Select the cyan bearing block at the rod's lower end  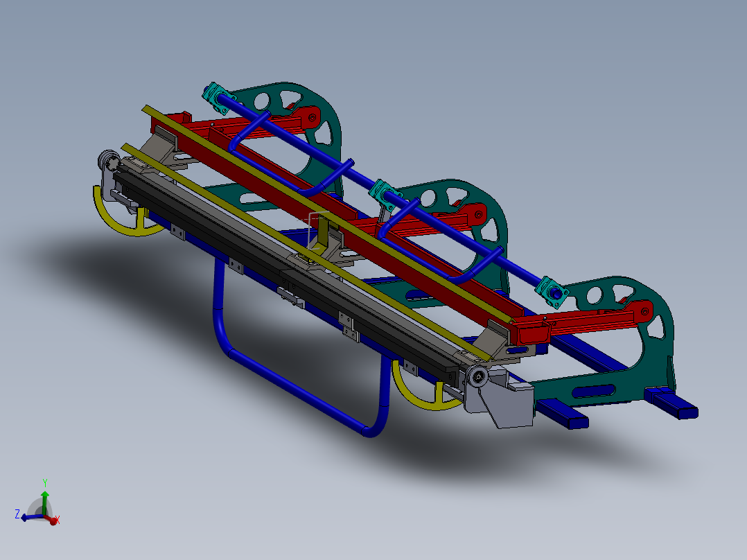[553, 292]
